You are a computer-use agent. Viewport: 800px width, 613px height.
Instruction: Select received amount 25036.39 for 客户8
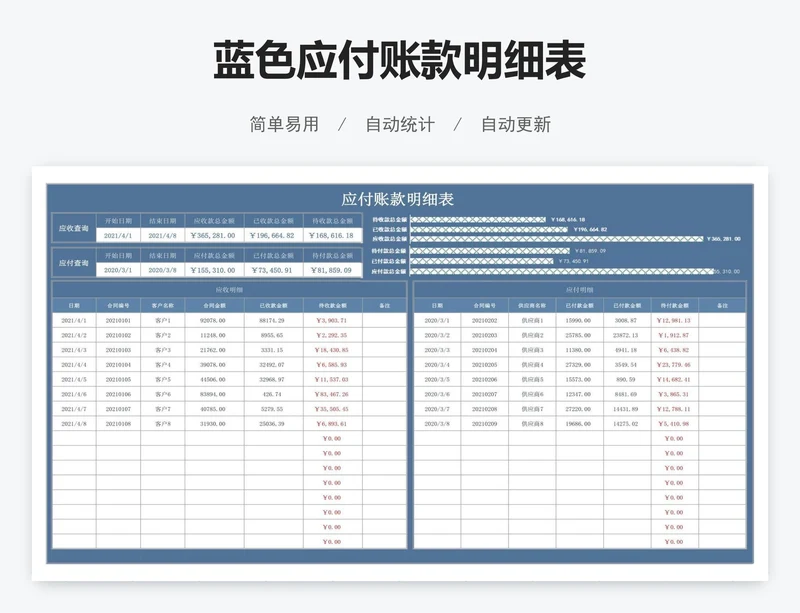(273, 424)
